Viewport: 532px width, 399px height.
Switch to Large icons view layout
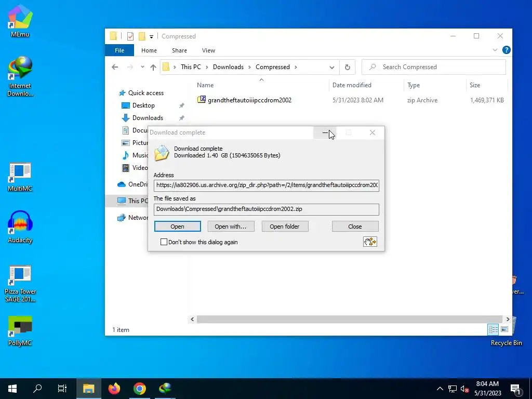(x=504, y=329)
